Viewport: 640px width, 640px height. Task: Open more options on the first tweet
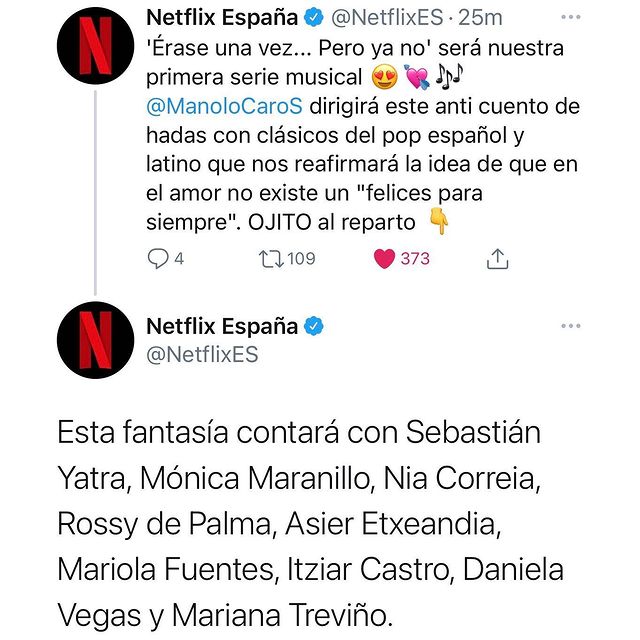(x=571, y=17)
